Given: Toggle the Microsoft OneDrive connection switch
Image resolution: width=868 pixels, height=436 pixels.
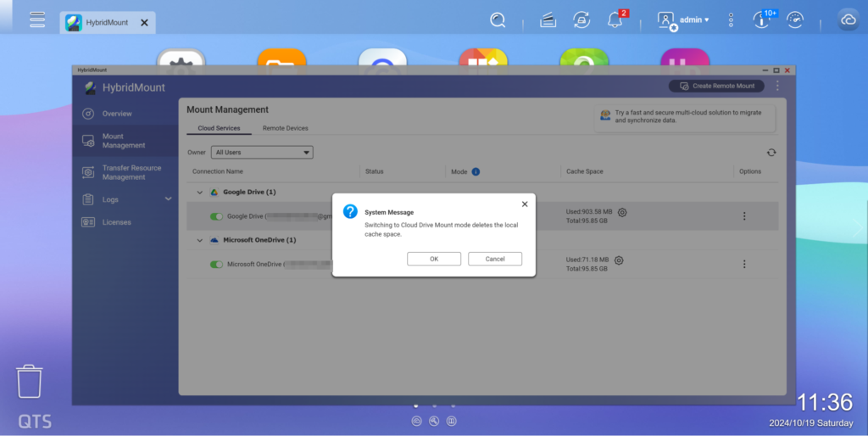Looking at the screenshot, I should tap(216, 265).
